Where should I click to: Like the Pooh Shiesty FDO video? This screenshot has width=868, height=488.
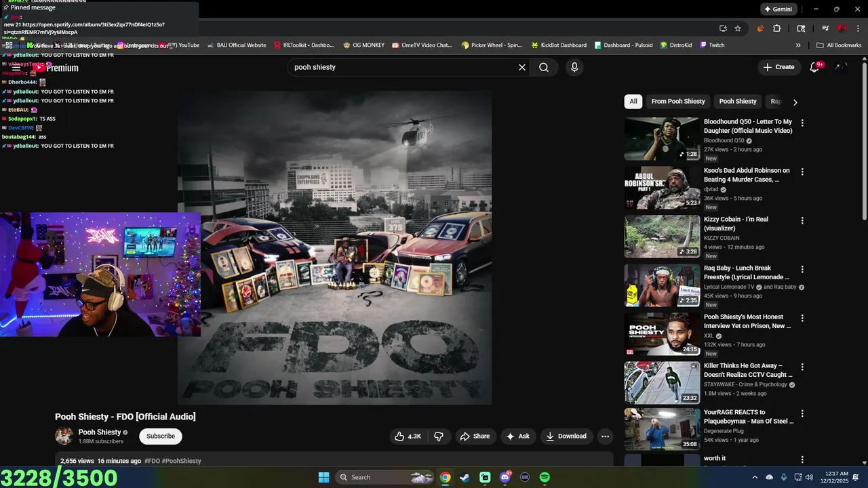click(408, 436)
